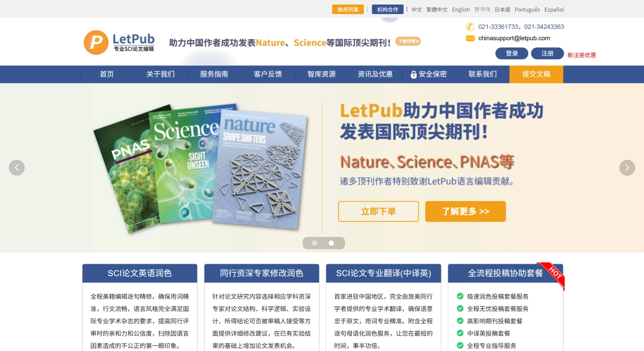Click the 推荐同事 button

point(348,10)
